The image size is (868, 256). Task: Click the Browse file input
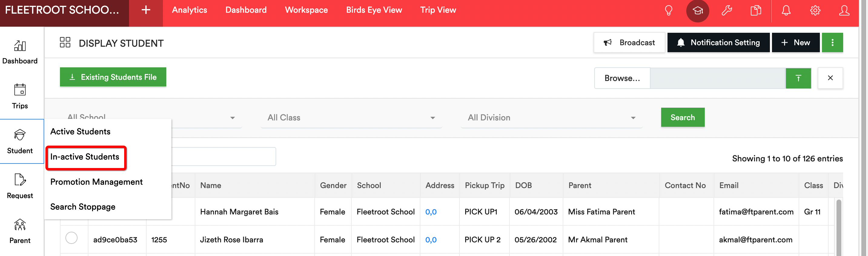pyautogui.click(x=622, y=78)
